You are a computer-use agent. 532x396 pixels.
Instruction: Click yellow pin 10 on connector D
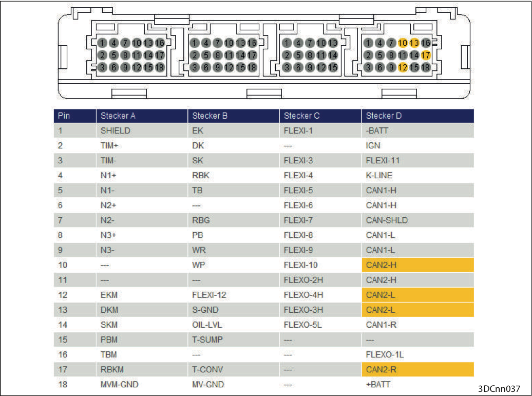point(403,43)
